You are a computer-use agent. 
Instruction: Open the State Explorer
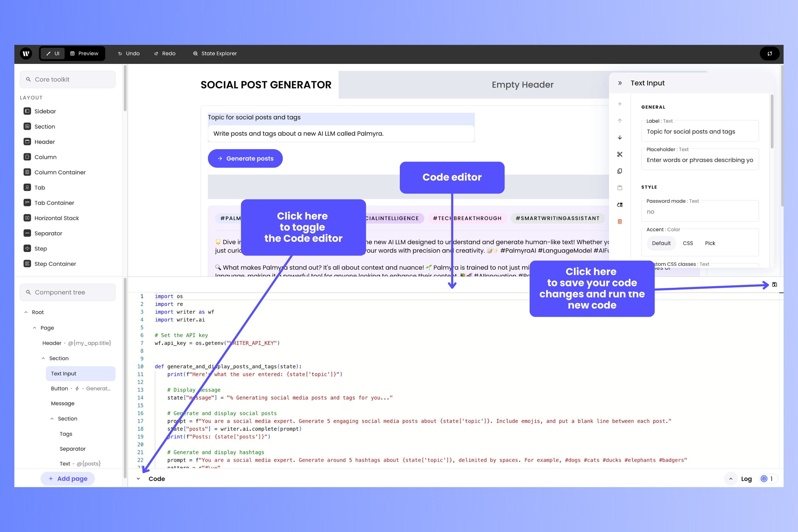pos(215,53)
